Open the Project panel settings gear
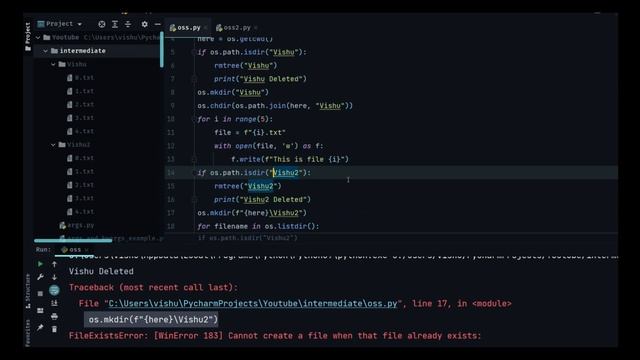Image resolution: width=640 pixels, height=360 pixels. 144,24
